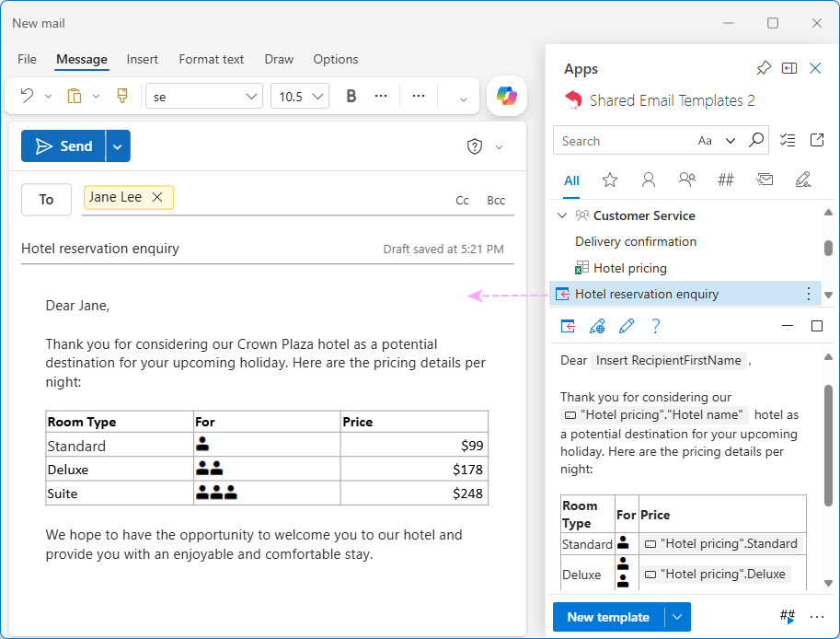The width and height of the screenshot is (840, 639).
Task: Open the Format text tab
Action: point(211,59)
